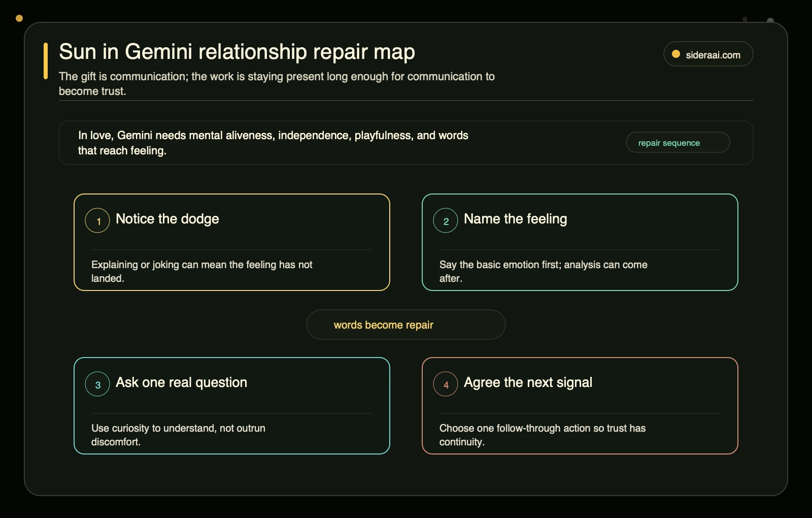The height and width of the screenshot is (518, 812).
Task: Open the Notice the dodge heading
Action: pyautogui.click(x=167, y=219)
